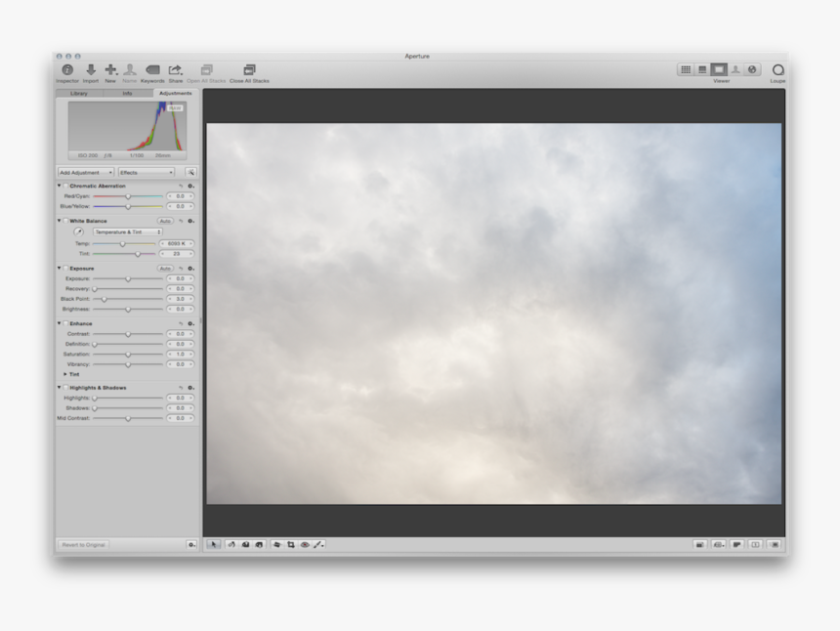Click Revert to Original button

(x=83, y=545)
